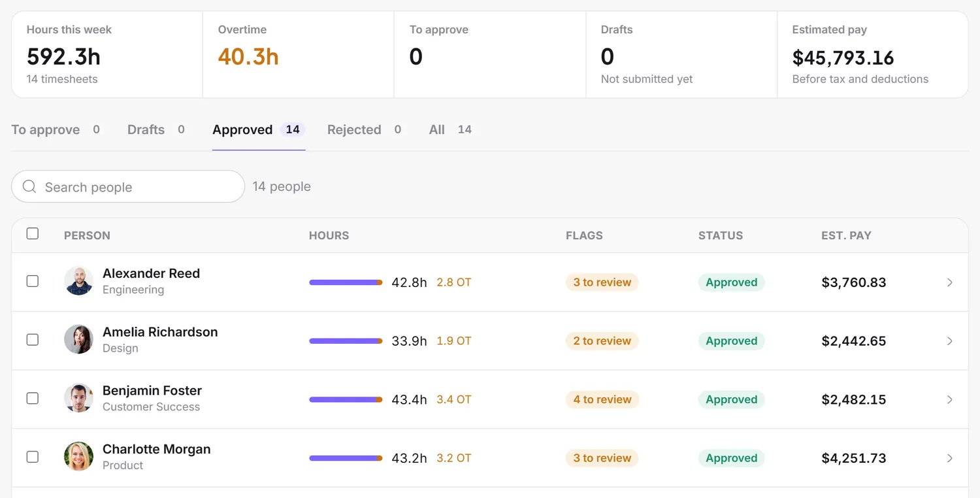This screenshot has width=980, height=498.
Task: Click the $4,251.73 pay amount
Action: 854,458
